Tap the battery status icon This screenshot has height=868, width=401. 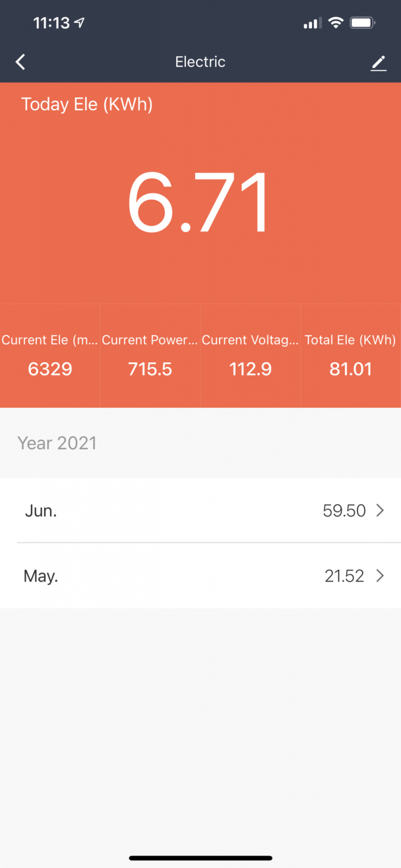(x=362, y=23)
